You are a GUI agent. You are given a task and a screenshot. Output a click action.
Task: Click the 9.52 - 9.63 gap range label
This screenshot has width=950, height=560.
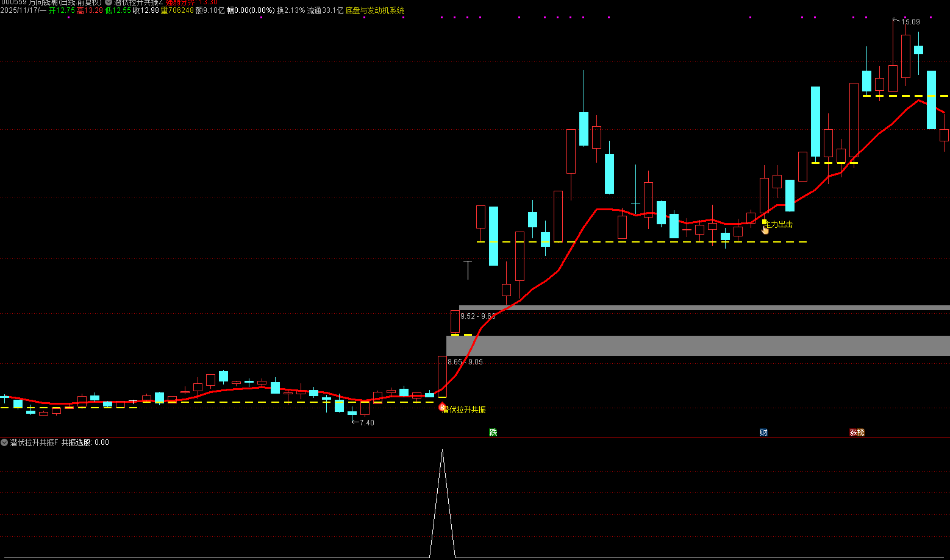click(478, 316)
